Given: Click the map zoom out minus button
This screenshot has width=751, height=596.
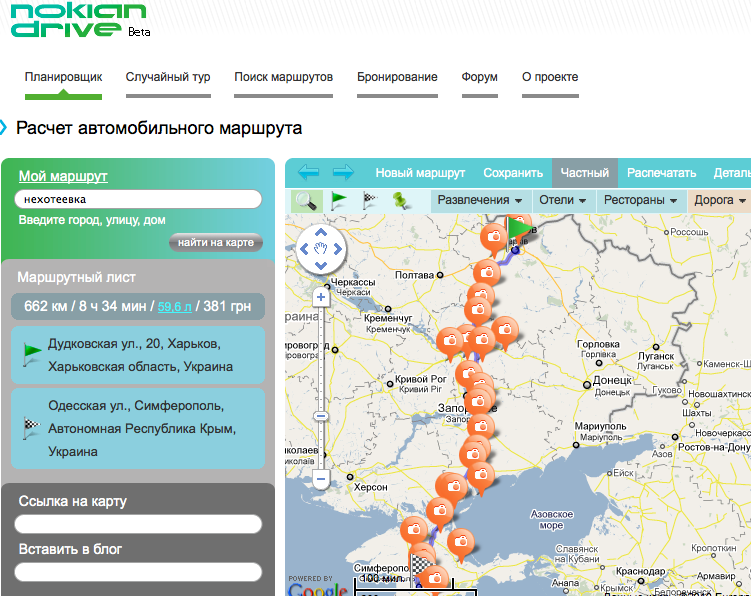Looking at the screenshot, I should coord(321,479).
